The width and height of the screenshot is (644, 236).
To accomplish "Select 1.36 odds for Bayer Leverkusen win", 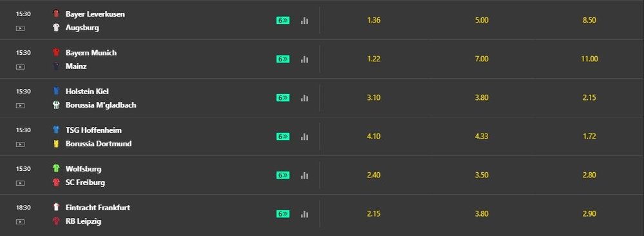I will click(374, 20).
